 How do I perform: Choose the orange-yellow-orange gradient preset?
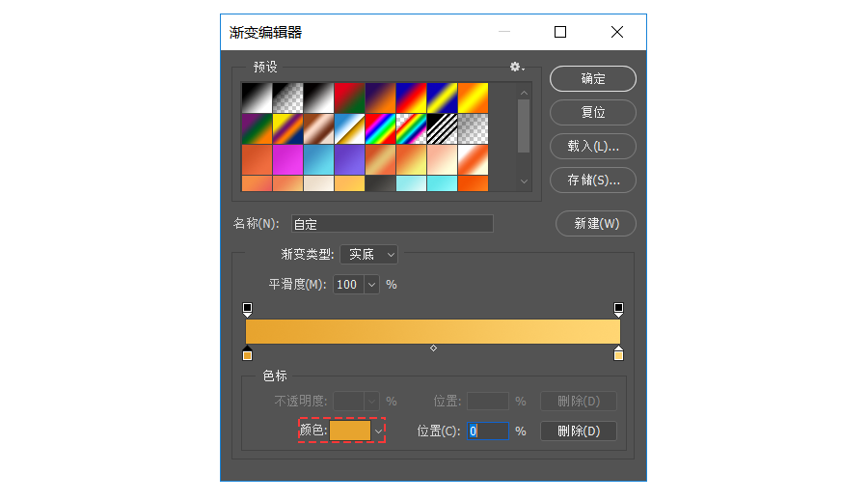tap(474, 97)
